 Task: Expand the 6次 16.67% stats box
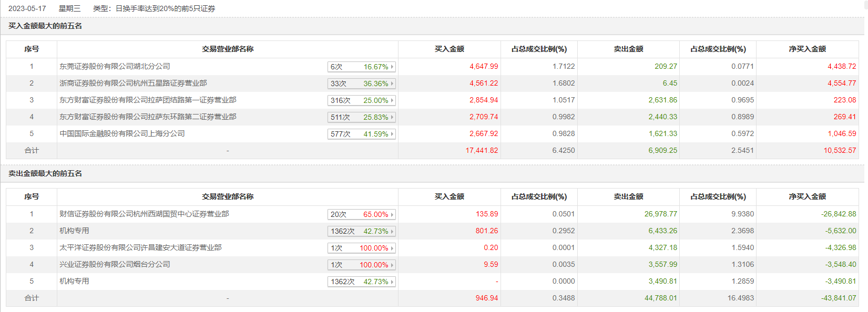point(361,67)
